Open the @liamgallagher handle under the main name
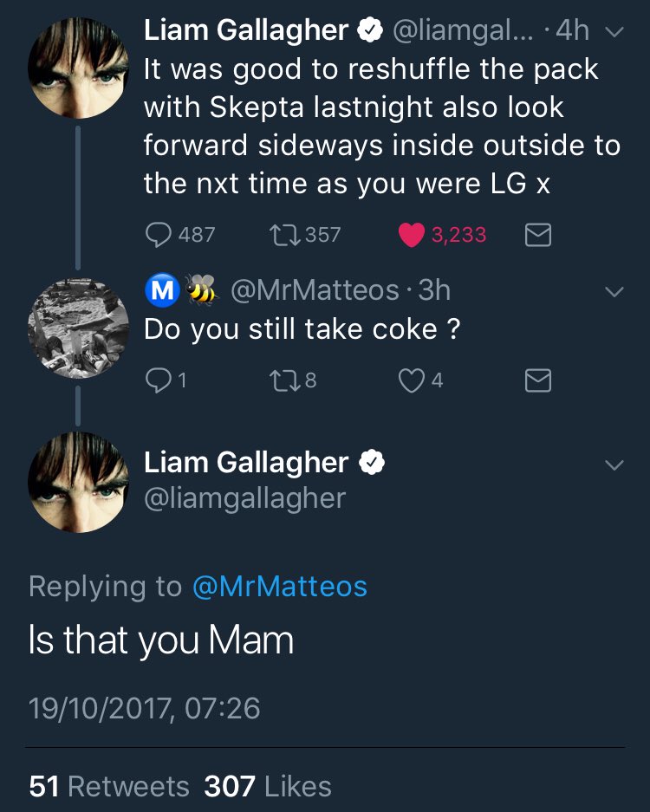Screen dimensions: 650x812 click(244, 499)
